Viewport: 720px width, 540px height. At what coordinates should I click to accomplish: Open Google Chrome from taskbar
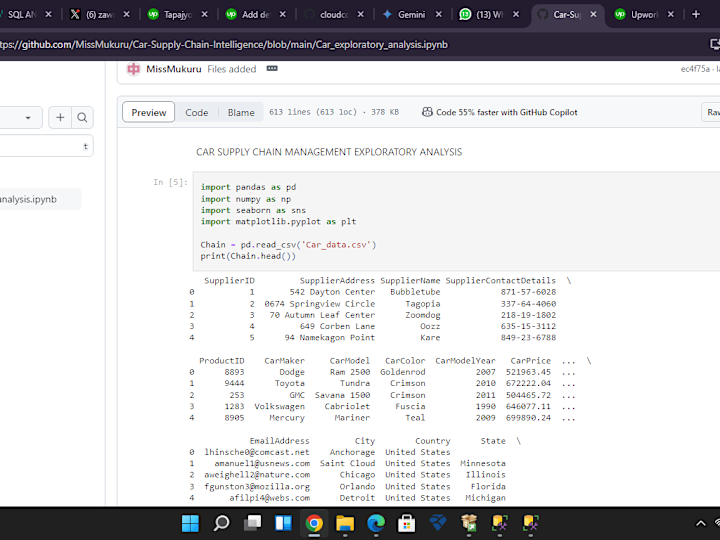pyautogui.click(x=314, y=523)
